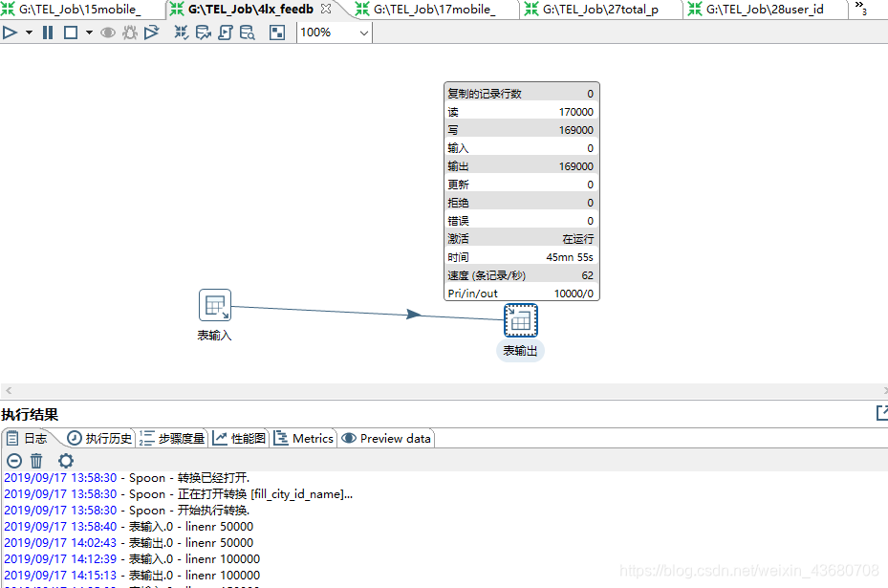Maximize the 执行结果 panel icon
This screenshot has width=888, height=588.
tap(881, 413)
